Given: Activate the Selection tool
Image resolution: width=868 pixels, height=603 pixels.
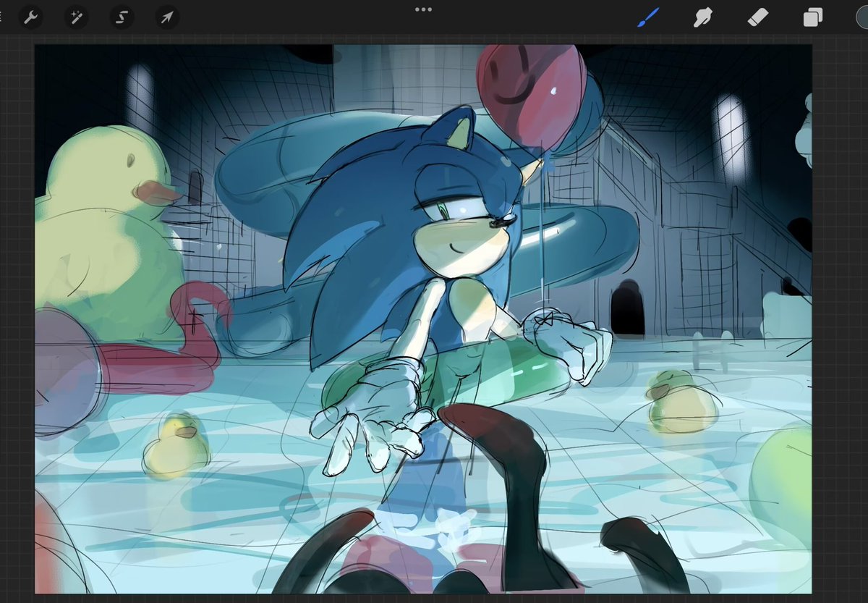Looking at the screenshot, I should click(x=122, y=17).
